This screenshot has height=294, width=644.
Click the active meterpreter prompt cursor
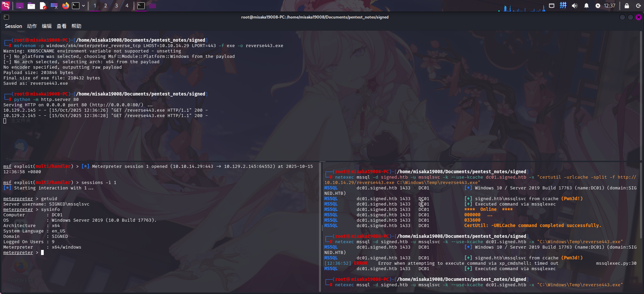42,253
